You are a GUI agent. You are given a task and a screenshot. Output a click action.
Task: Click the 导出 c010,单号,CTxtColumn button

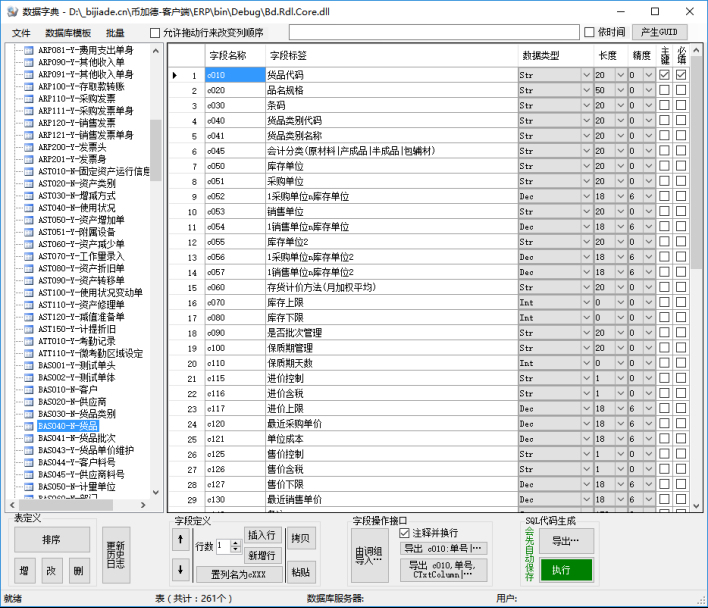tap(443, 570)
